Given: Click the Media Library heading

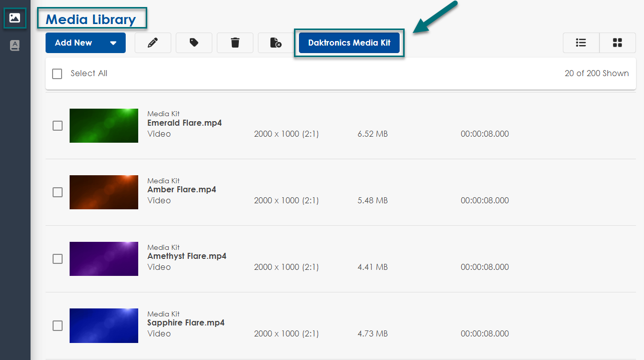Looking at the screenshot, I should coord(91,20).
